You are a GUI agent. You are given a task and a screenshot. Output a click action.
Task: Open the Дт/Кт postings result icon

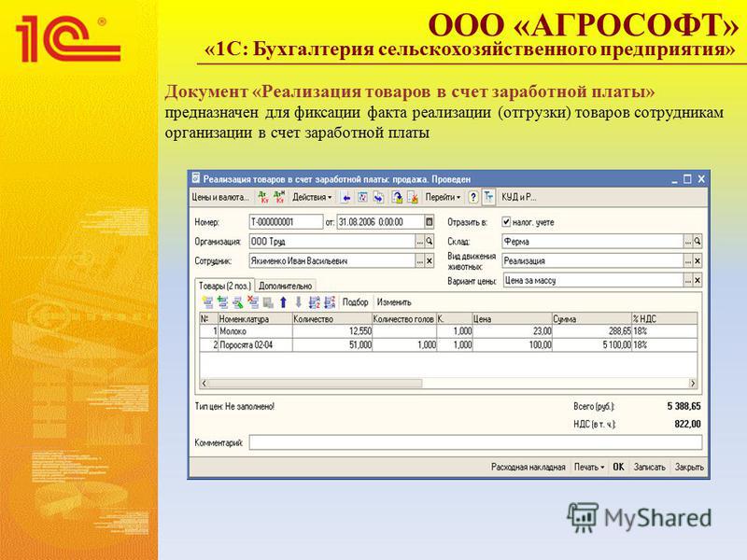(263, 197)
